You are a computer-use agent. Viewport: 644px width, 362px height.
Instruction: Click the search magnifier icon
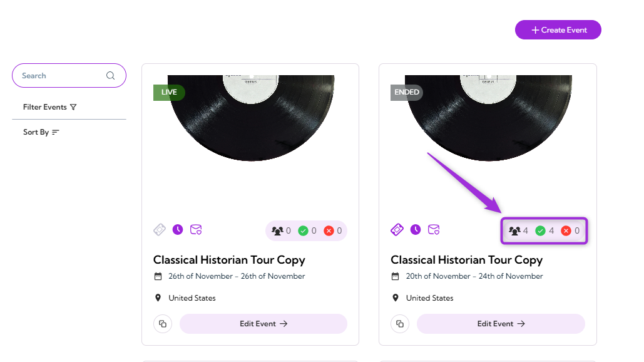[111, 76]
